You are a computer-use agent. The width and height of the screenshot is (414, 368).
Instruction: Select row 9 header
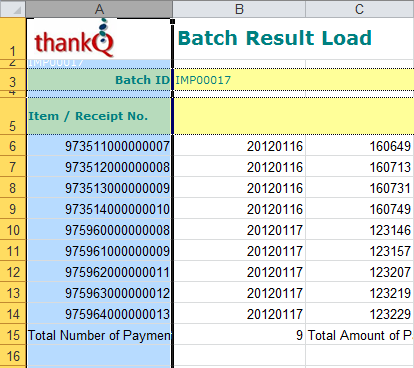click(13, 209)
